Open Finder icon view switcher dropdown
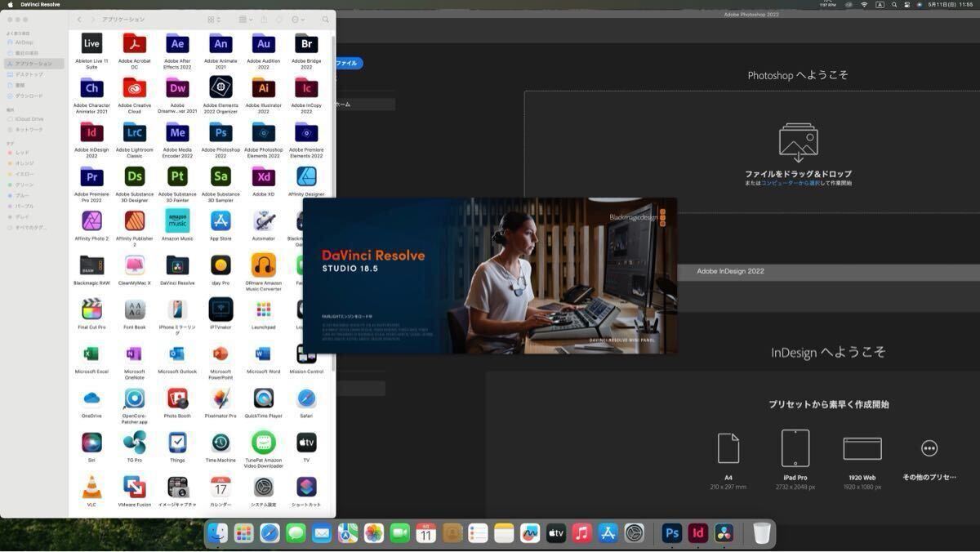This screenshot has width=980, height=552. point(213,20)
